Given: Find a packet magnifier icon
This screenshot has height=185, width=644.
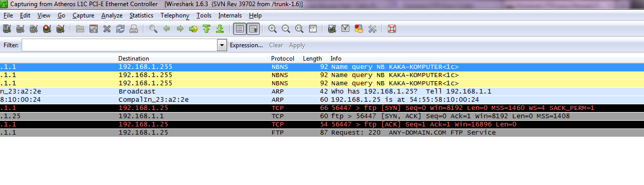Looking at the screenshot, I should coord(153,29).
